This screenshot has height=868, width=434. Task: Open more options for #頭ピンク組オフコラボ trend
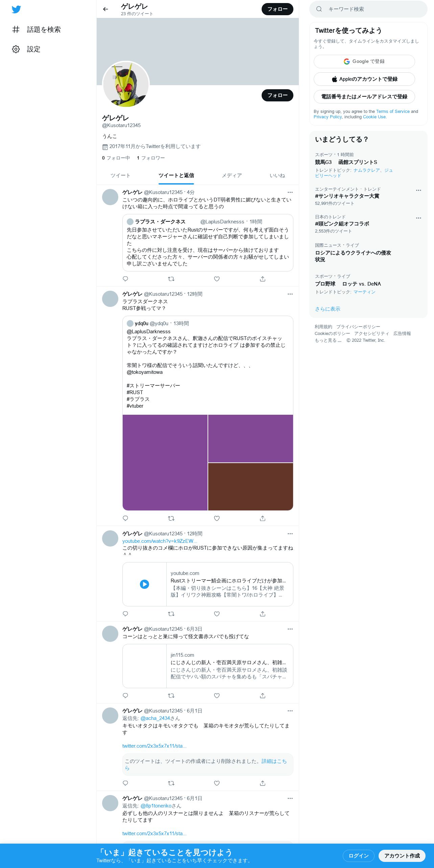click(x=418, y=218)
